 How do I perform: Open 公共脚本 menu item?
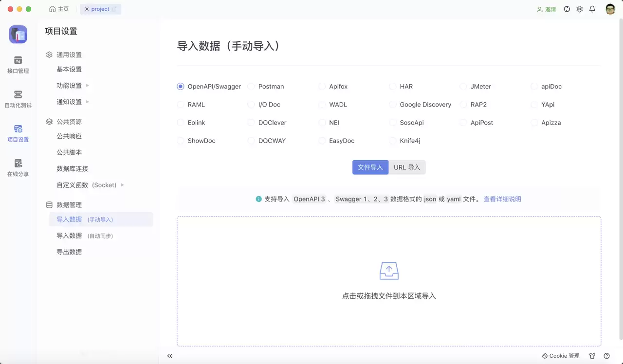pos(69,152)
